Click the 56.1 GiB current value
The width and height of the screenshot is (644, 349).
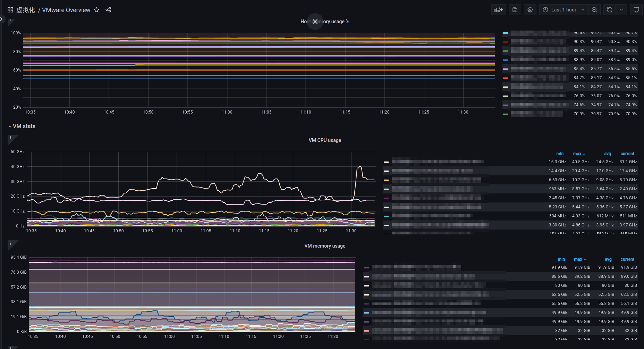coord(629,304)
